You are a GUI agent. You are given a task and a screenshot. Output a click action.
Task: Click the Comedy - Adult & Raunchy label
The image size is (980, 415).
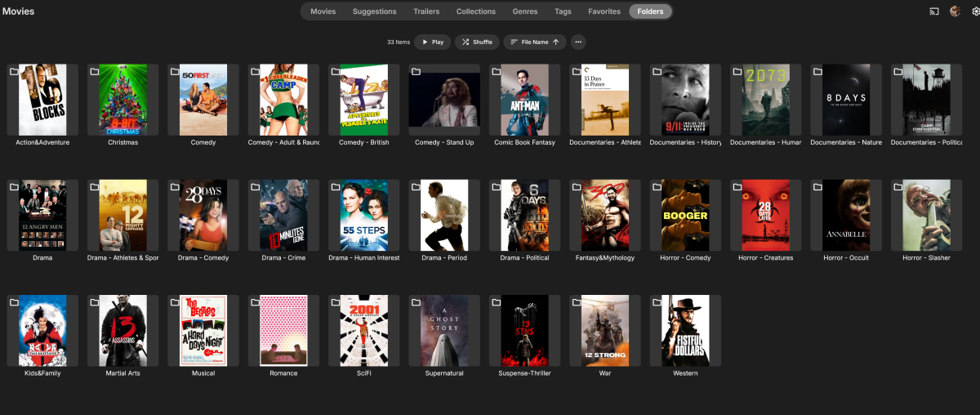coord(283,142)
